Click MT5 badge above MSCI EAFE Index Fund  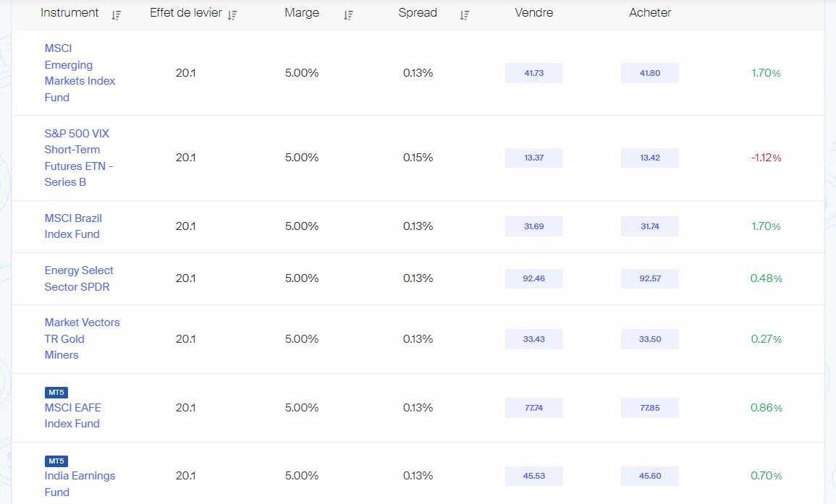56,393
